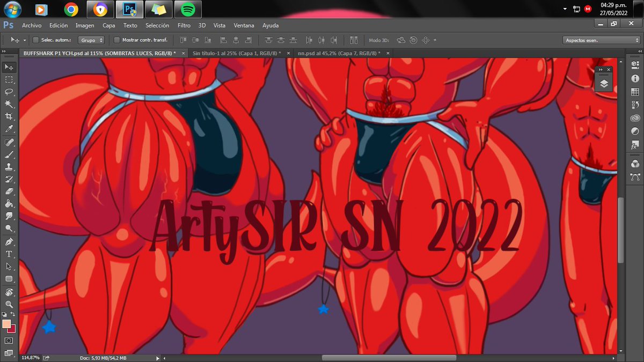
Task: Open the Filtro menu
Action: click(x=184, y=25)
